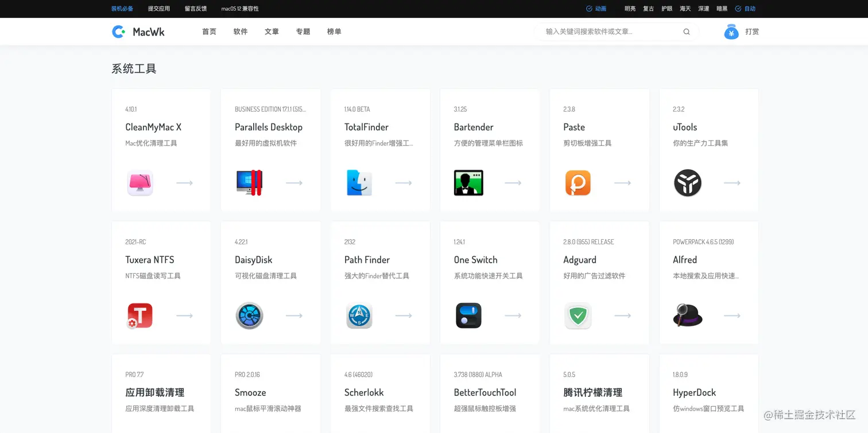Image resolution: width=868 pixels, height=433 pixels.
Task: Click the POWERPACK 4.6.5 (1299) version label
Action: pyautogui.click(x=703, y=242)
